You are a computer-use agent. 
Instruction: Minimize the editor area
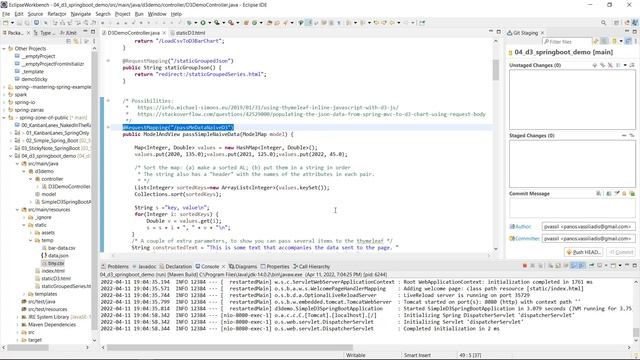point(491,31)
